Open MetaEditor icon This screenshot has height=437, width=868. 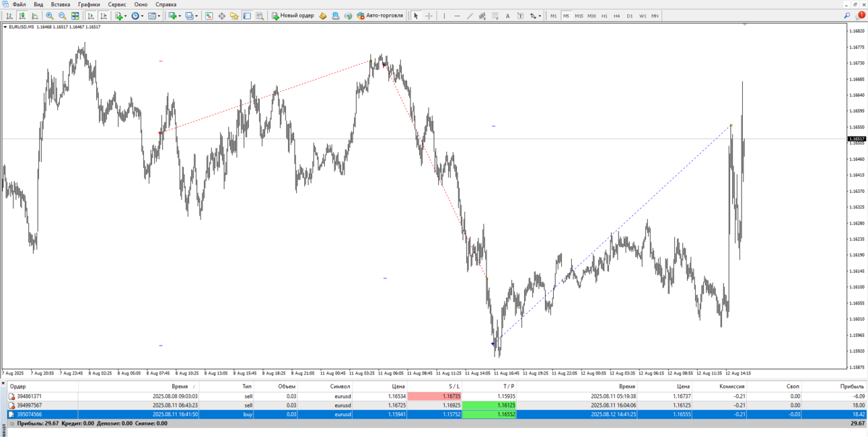click(x=323, y=15)
